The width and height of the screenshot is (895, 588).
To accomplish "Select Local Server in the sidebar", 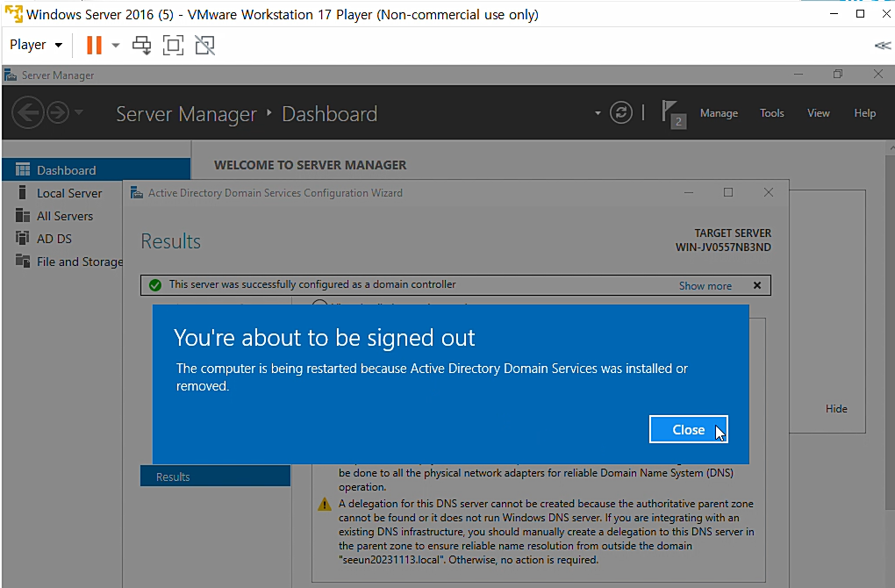I will click(69, 193).
